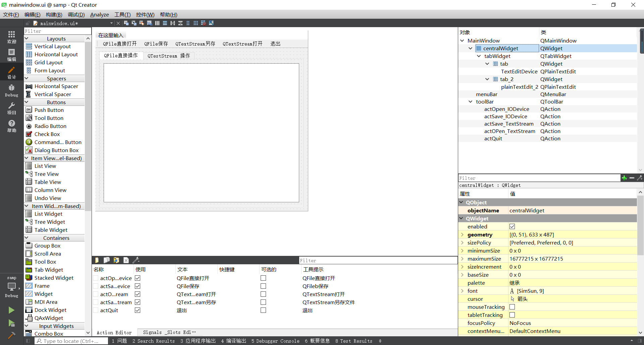Image resolution: width=644 pixels, height=345 pixels.
Task: Open the mainwindow.ui document dropdown
Action: [x=111, y=23]
